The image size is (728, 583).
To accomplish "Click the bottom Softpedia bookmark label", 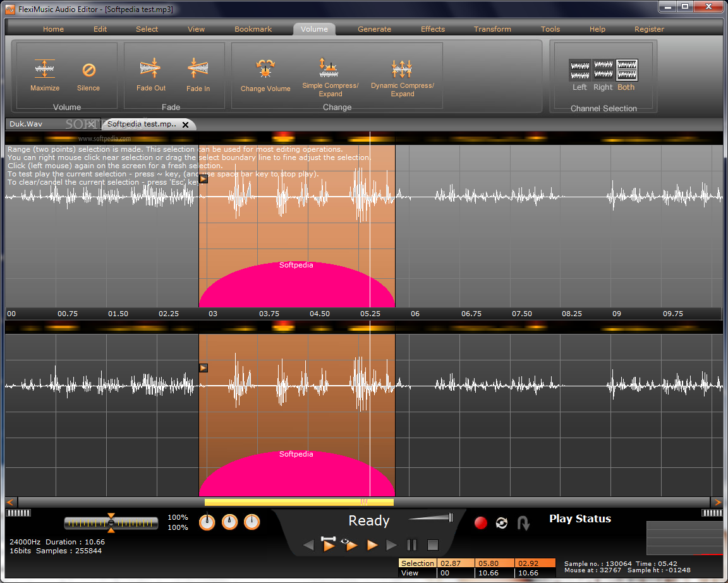I will coord(296,454).
